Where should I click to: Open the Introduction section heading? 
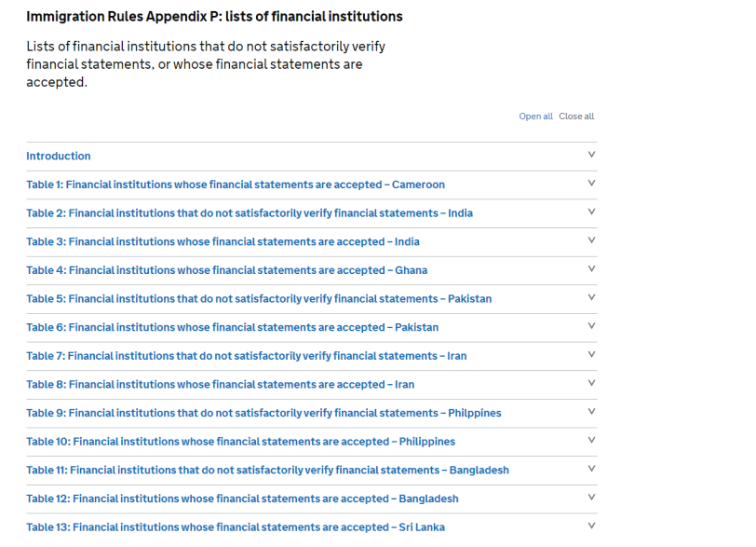[59, 157]
